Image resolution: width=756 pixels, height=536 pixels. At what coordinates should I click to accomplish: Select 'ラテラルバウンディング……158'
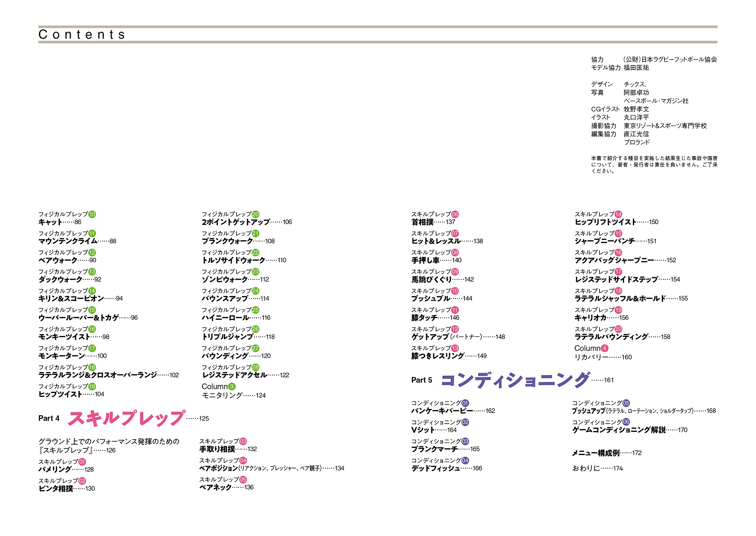pyautogui.click(x=622, y=337)
